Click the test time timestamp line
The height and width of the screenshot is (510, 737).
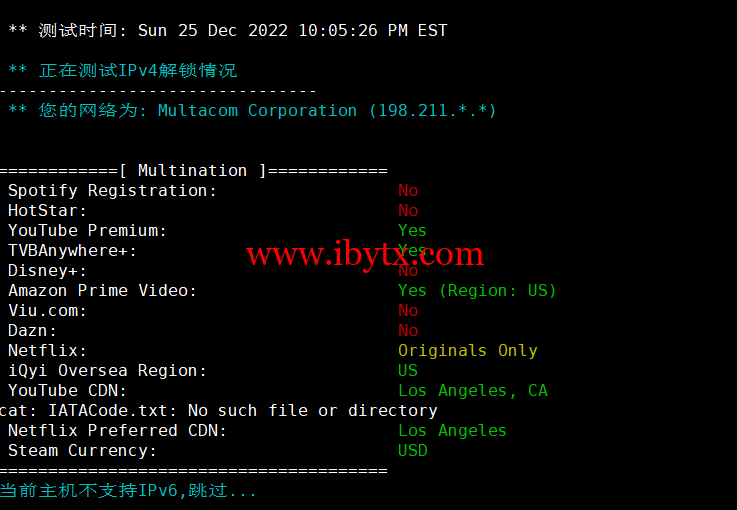click(x=227, y=31)
